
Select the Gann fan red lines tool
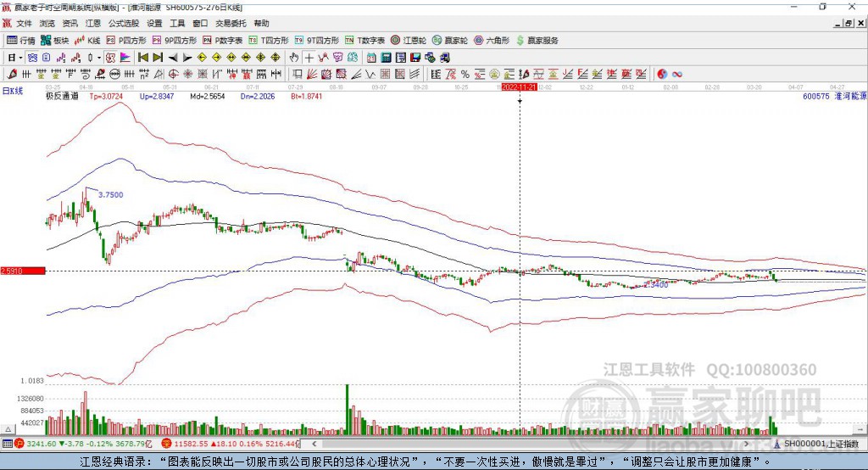tap(312, 75)
